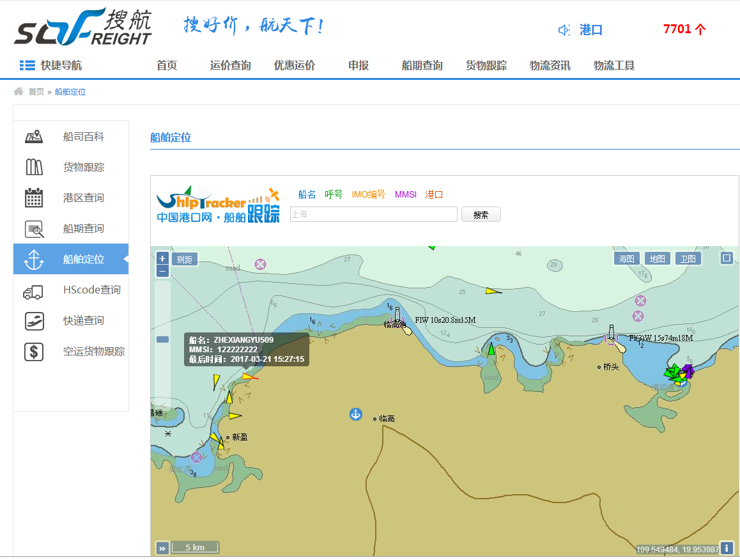
Task: Expand the map overview double-arrow button
Action: [x=162, y=548]
